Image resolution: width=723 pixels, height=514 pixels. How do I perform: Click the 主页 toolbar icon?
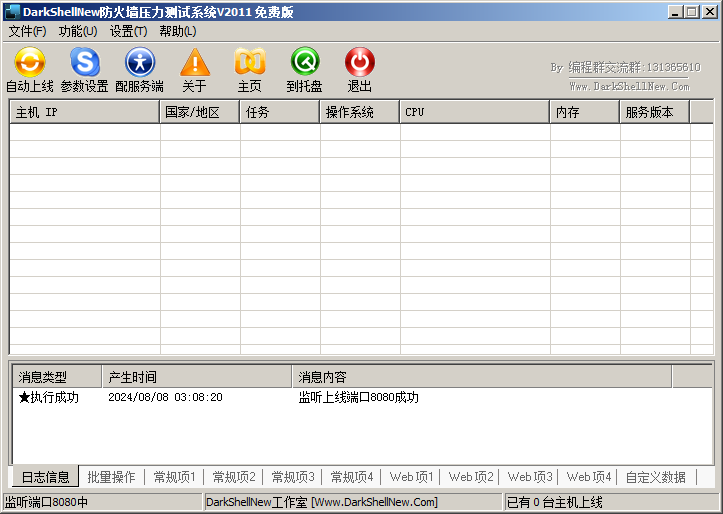pyautogui.click(x=249, y=63)
